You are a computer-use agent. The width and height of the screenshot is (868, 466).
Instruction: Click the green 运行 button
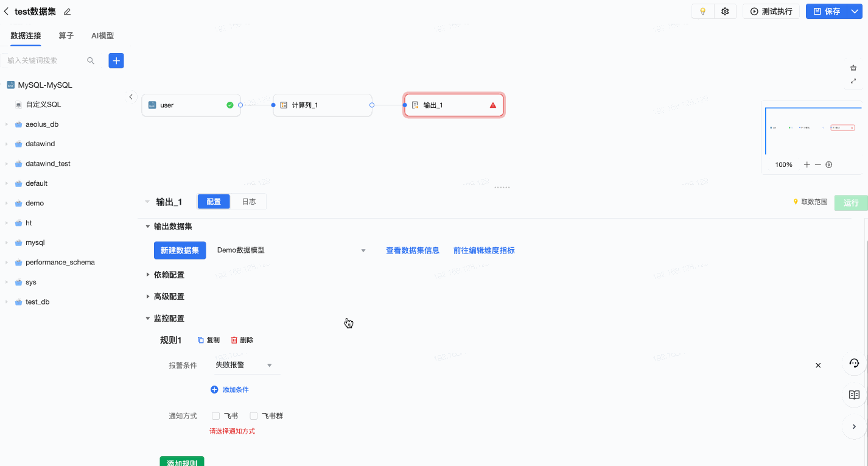tap(851, 203)
